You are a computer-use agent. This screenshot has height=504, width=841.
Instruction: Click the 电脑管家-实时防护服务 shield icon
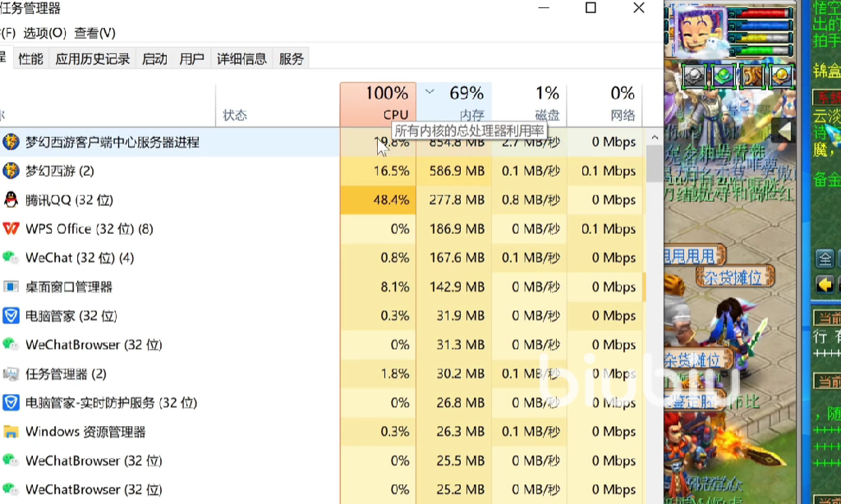[x=11, y=402]
